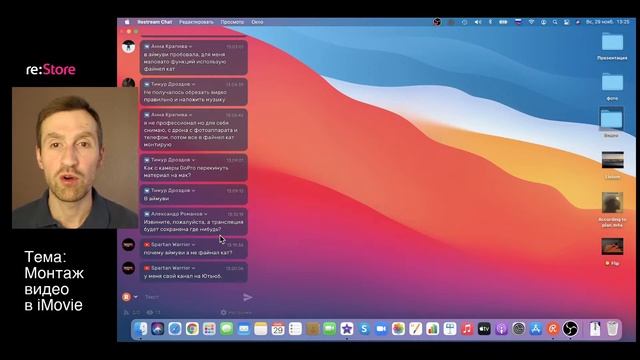Click message "Как с камеры GoPro перекинуть"
640x360 pixels.
193,167
